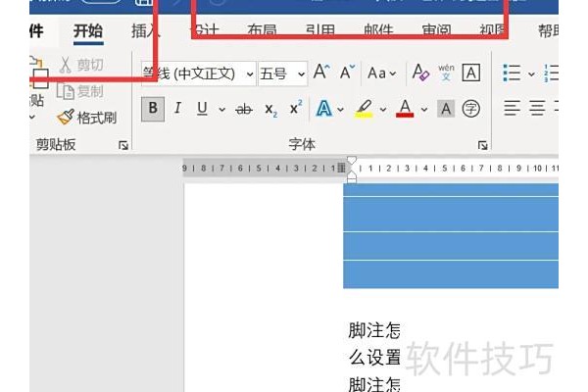Toggle subscript formatting
Screen dimensions: 588x392
[270, 110]
